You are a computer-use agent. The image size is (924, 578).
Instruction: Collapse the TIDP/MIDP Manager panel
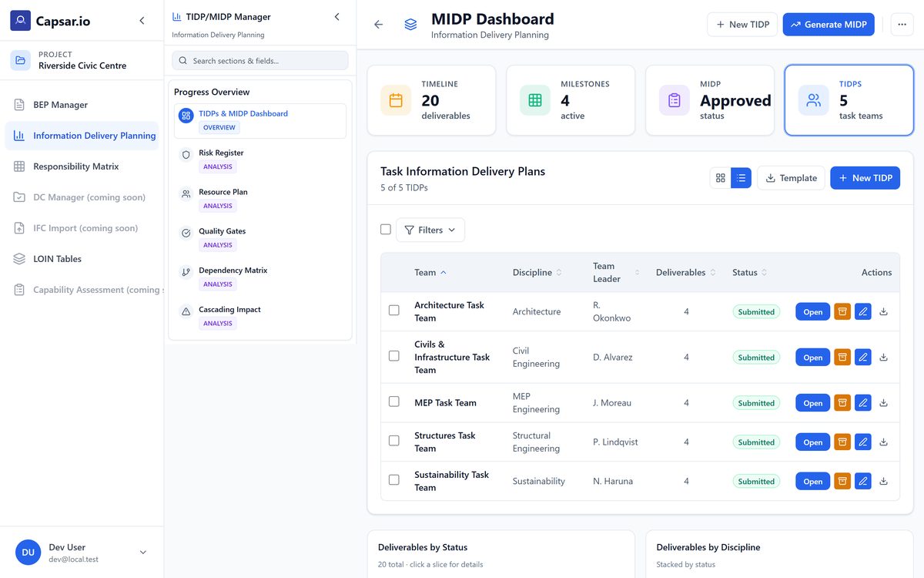coord(336,17)
